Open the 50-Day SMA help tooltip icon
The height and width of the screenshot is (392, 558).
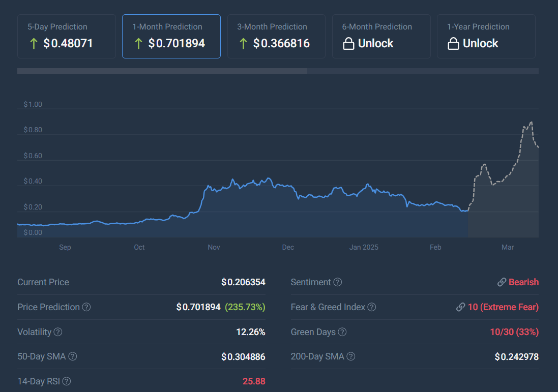tap(73, 356)
